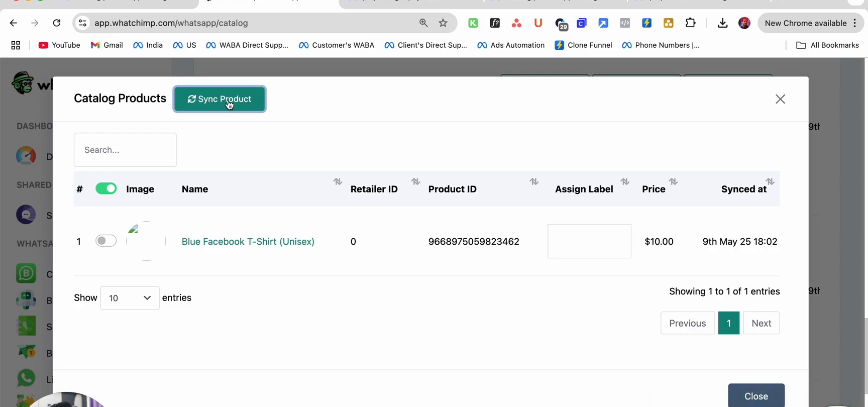Click the blue arrow extension icon
This screenshot has width=868, height=407.
(603, 23)
